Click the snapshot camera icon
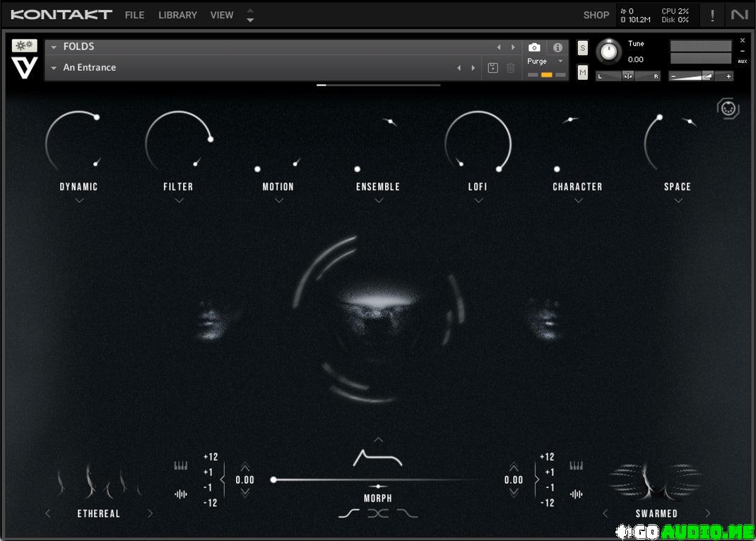 click(535, 47)
